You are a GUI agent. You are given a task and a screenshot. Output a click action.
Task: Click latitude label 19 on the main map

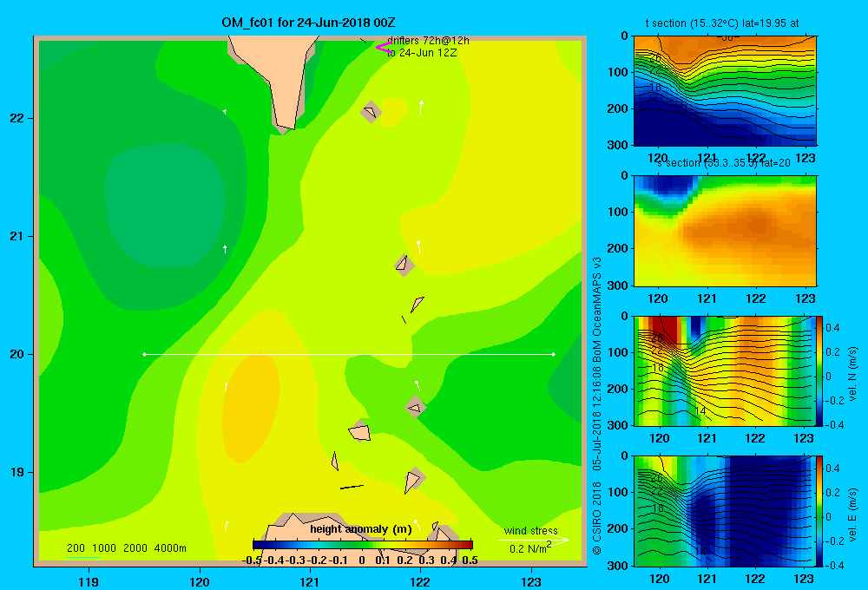(16, 472)
